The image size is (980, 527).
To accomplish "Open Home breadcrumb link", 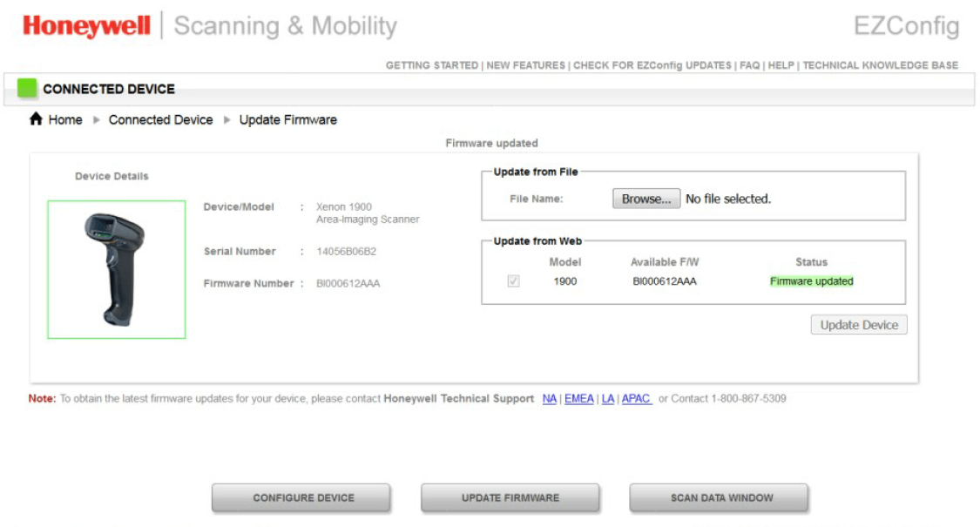I will (65, 119).
